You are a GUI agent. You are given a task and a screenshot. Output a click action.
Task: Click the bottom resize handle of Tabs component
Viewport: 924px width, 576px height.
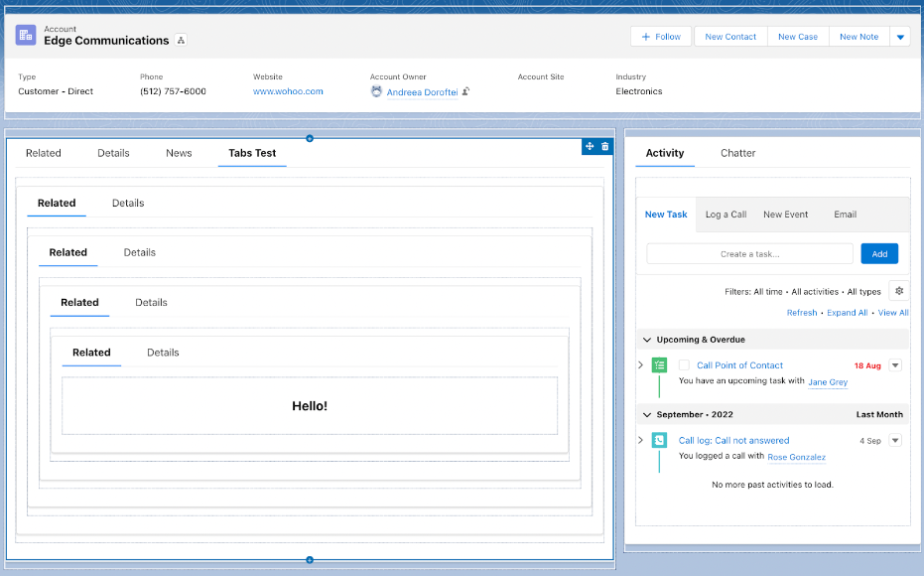pos(310,559)
